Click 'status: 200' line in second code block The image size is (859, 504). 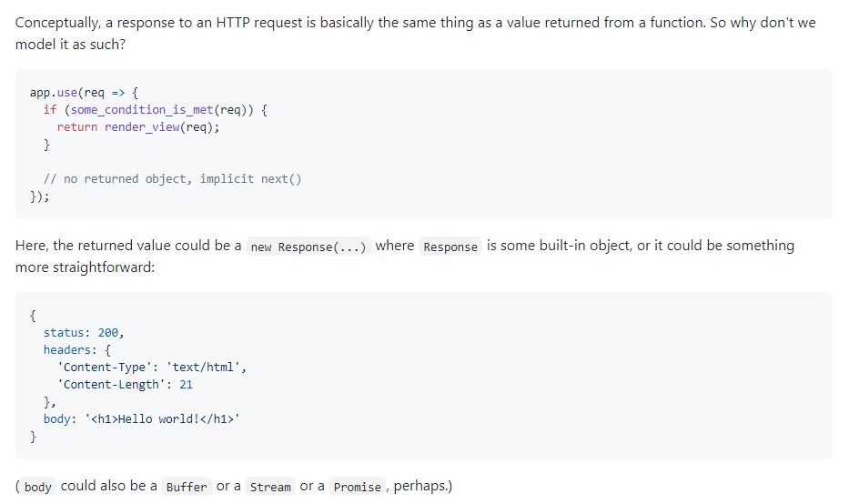tap(84, 333)
